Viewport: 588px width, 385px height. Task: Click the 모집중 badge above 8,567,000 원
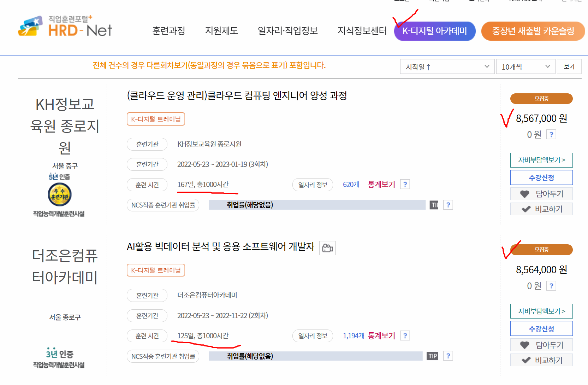(541, 99)
